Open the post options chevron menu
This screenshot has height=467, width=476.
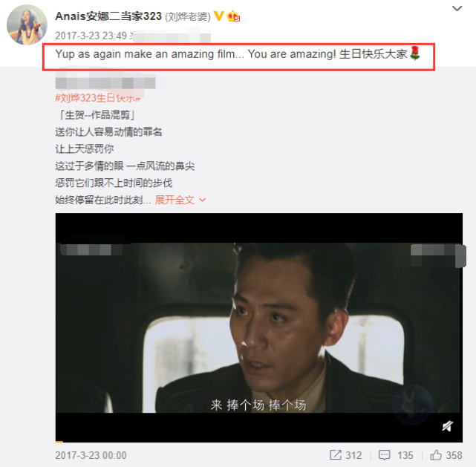click(x=457, y=8)
